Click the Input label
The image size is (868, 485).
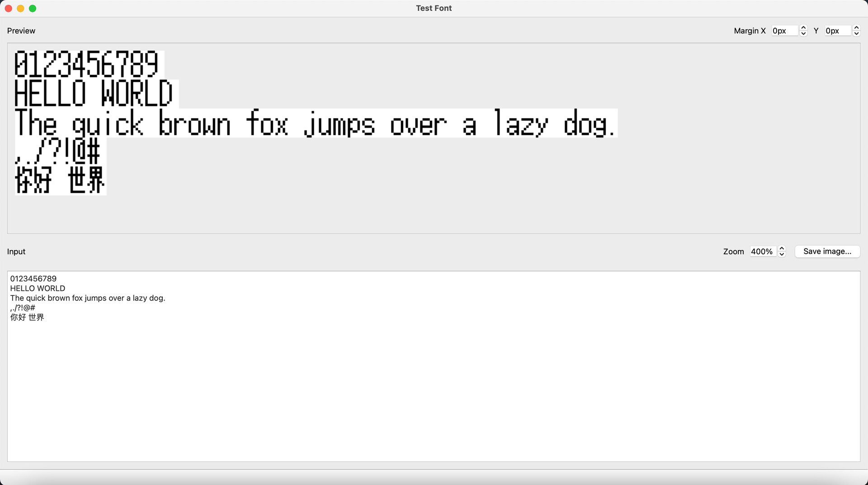(16, 252)
